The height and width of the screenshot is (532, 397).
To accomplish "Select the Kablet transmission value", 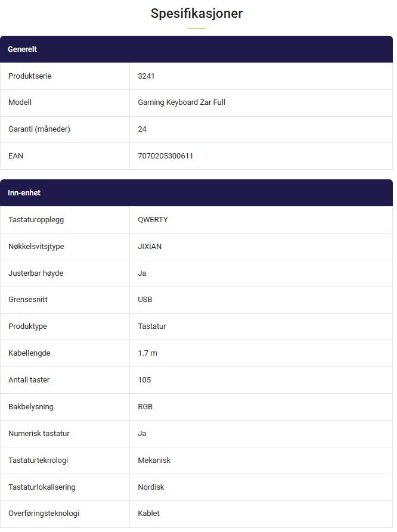I will pos(148,514).
